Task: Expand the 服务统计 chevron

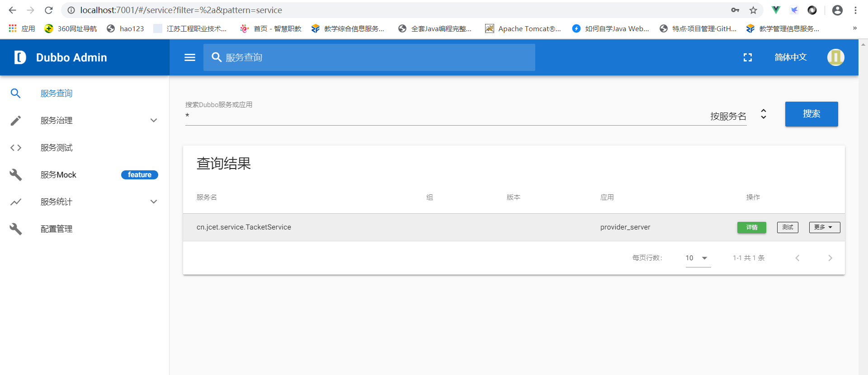Action: [154, 202]
